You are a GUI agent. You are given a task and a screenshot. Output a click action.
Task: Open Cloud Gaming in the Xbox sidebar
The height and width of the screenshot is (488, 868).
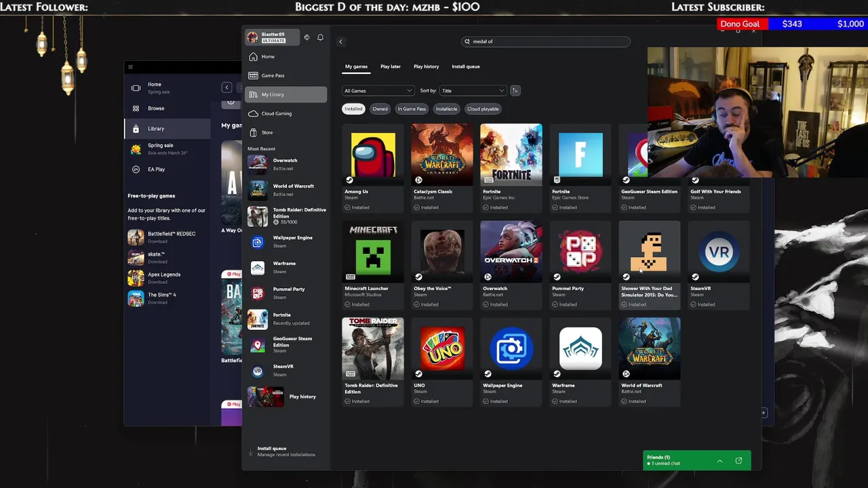click(x=286, y=114)
